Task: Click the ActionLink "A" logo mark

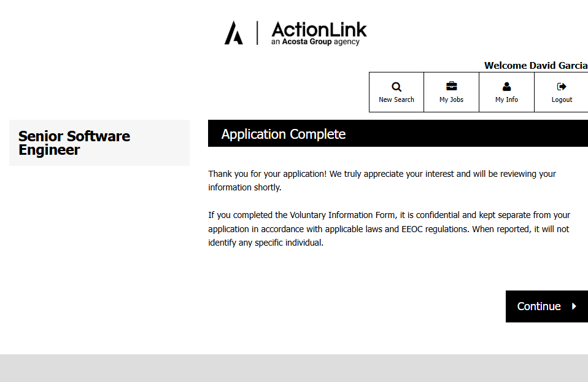Action: tap(233, 33)
